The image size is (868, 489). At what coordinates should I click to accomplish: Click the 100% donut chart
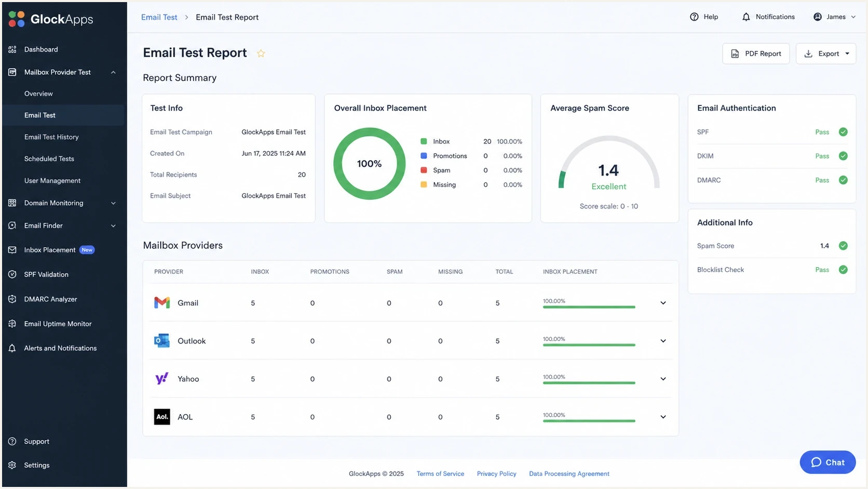pyautogui.click(x=370, y=164)
